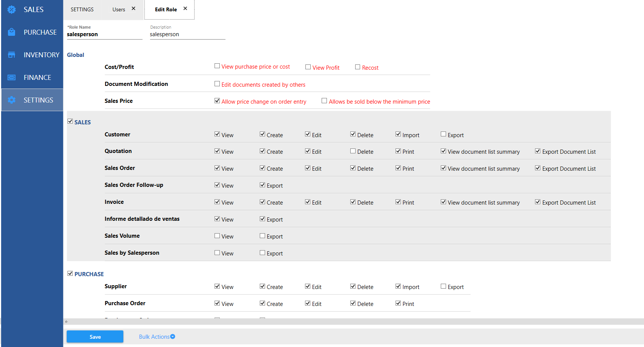Switch to the Users tab
Screen dimensions: 644x347
[118, 10]
